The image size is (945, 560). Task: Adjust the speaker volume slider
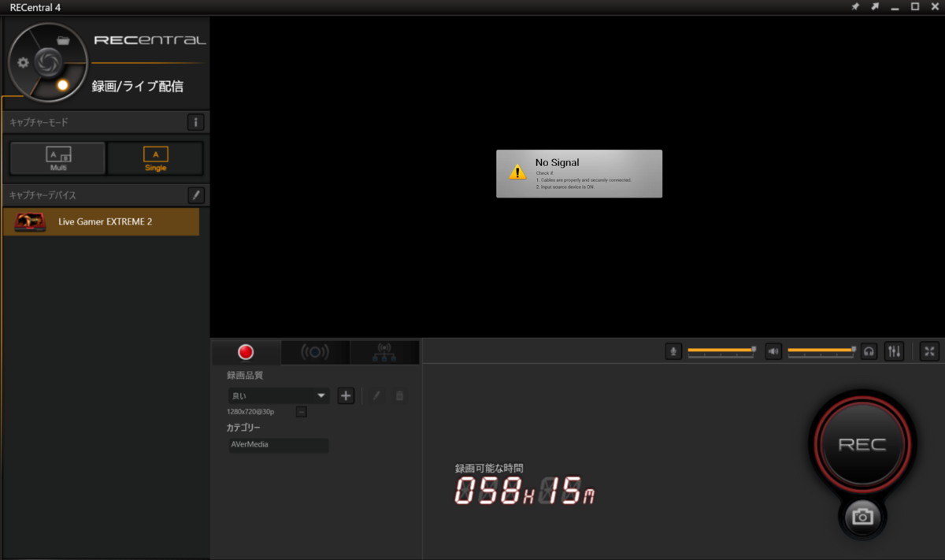point(822,351)
